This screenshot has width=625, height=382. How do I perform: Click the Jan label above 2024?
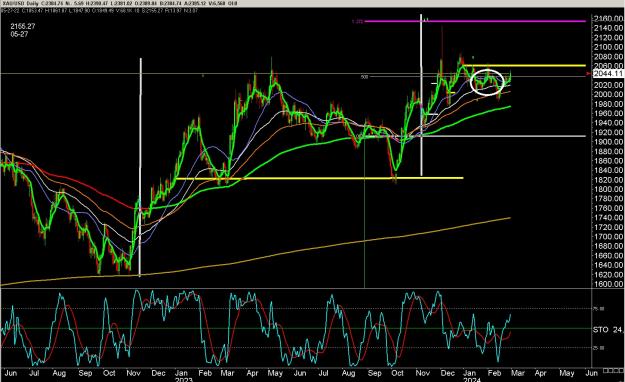point(470,373)
